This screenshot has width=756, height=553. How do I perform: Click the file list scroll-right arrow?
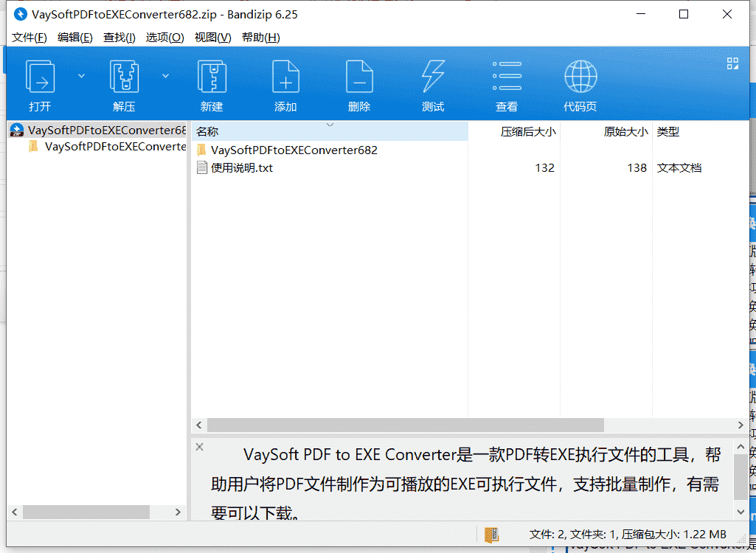point(741,425)
